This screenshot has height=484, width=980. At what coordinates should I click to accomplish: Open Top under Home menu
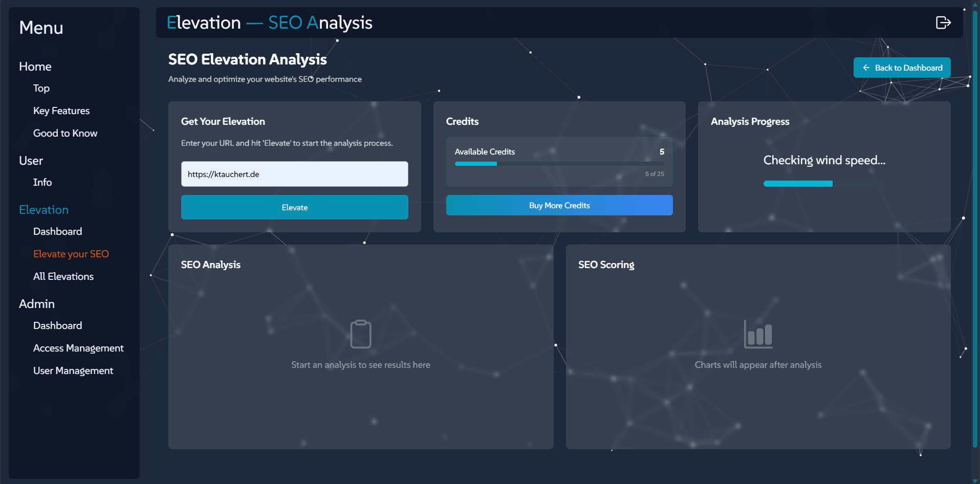pyautogui.click(x=41, y=88)
